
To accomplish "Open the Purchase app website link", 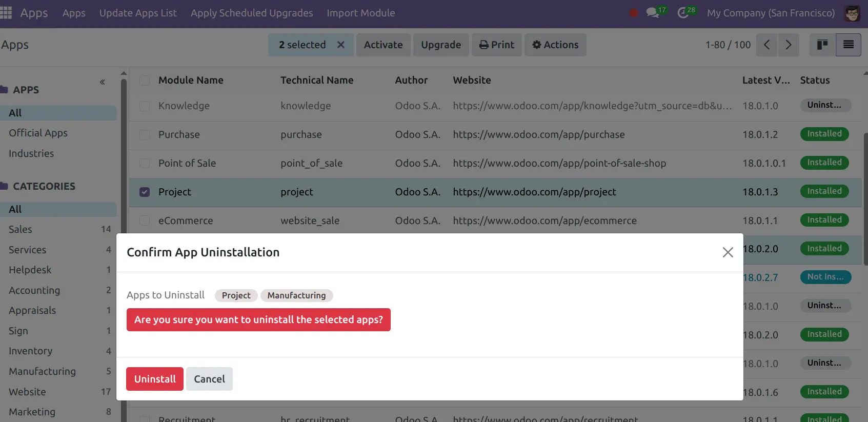I will (x=539, y=134).
